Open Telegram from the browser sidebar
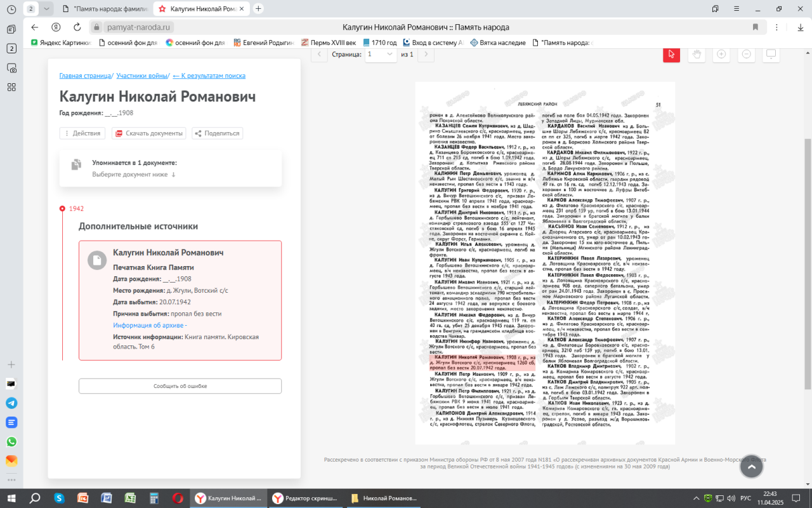This screenshot has width=812, height=508. pos(11,403)
